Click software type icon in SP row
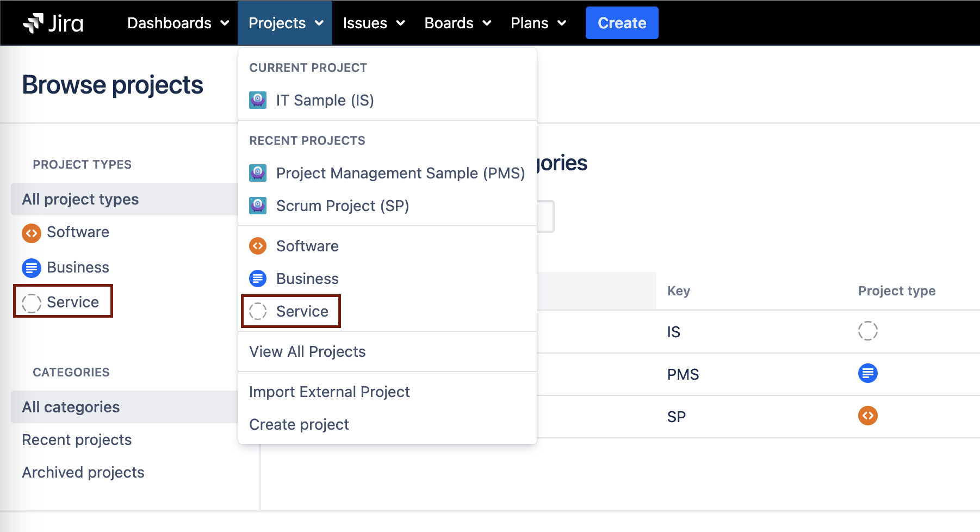980x532 pixels. [x=867, y=416]
